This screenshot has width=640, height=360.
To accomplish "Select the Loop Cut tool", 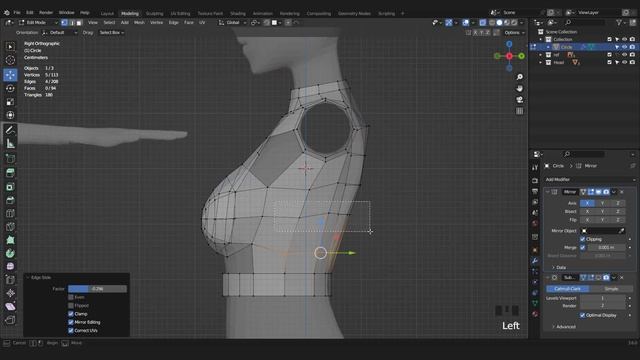I will [10, 213].
